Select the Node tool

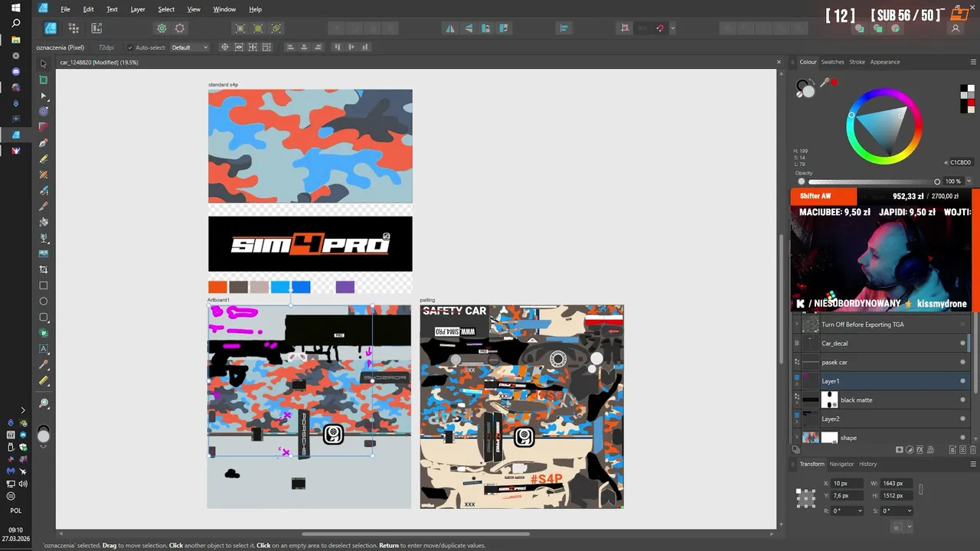(x=44, y=96)
